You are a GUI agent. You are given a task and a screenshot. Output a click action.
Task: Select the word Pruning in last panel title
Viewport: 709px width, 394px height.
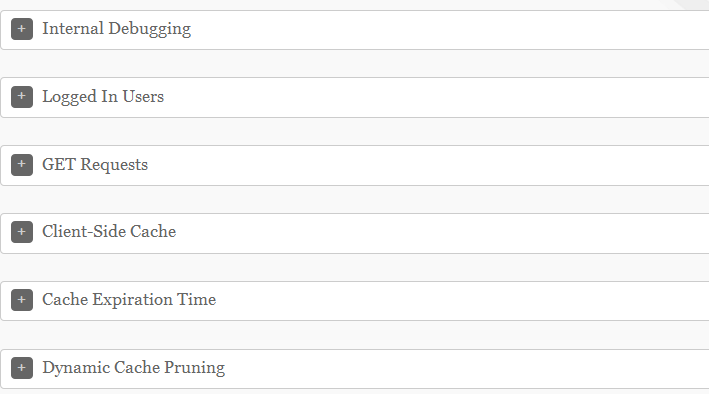(x=194, y=368)
